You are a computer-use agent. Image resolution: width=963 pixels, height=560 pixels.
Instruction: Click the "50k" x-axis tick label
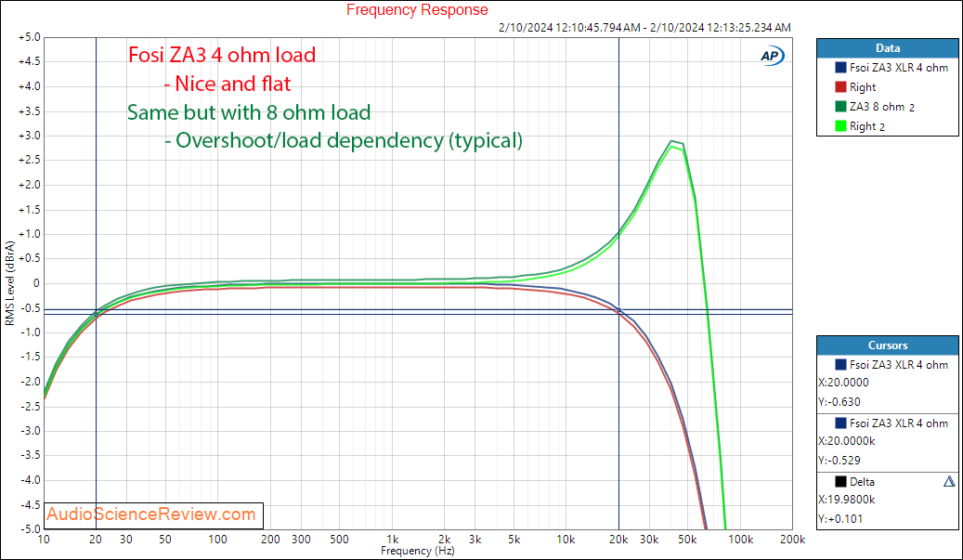pos(687,540)
